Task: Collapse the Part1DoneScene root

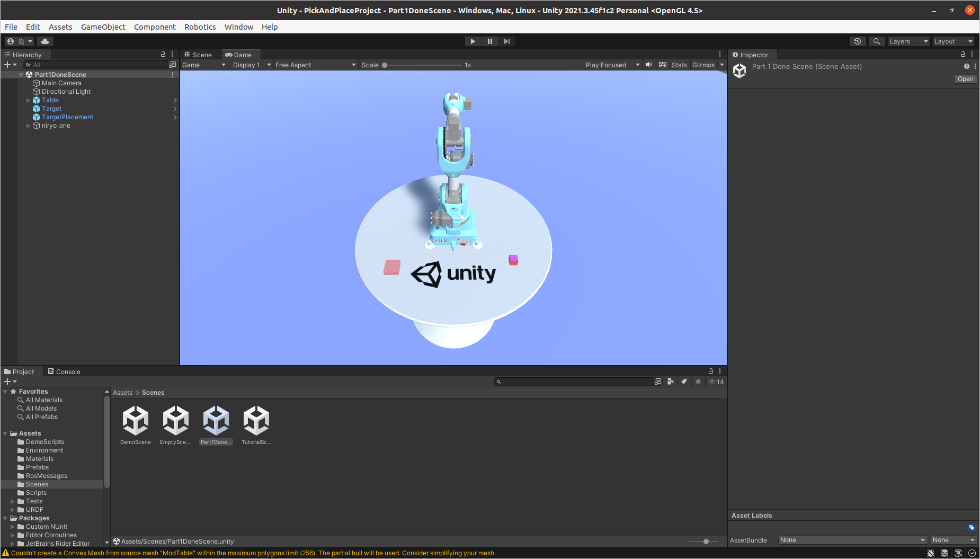Action: [21, 75]
